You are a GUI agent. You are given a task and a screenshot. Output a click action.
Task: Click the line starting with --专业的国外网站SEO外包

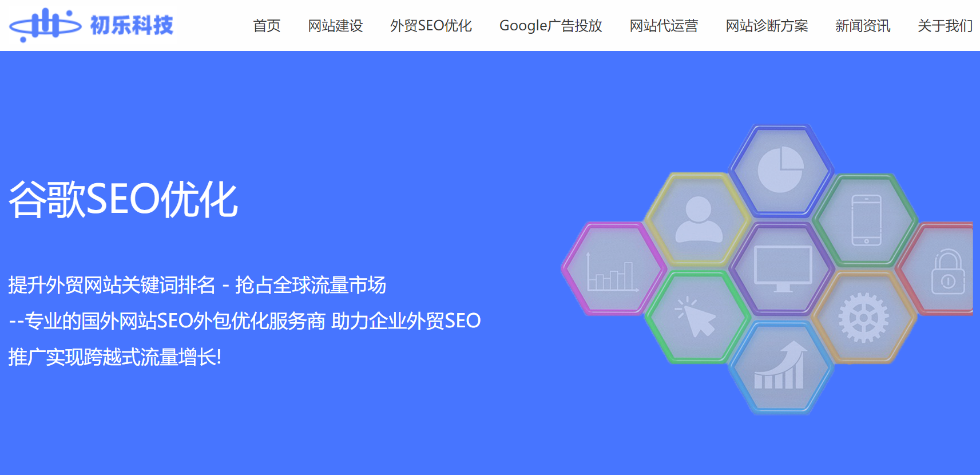[245, 320]
